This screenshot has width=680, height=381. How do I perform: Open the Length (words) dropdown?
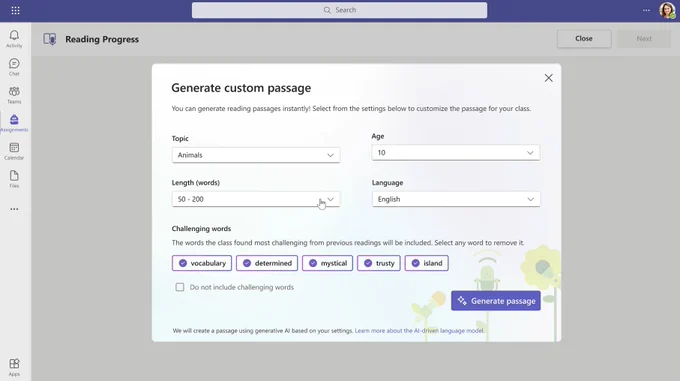256,199
